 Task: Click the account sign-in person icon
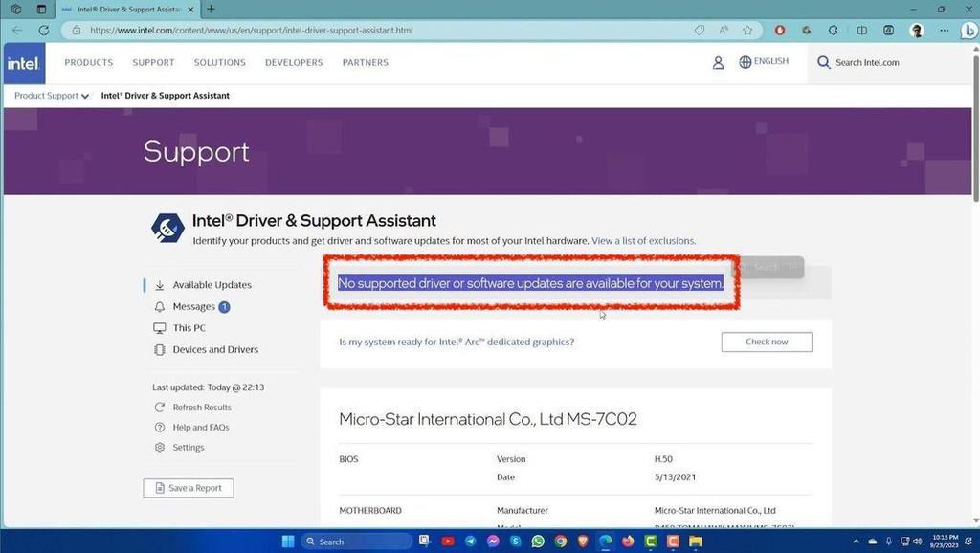718,62
